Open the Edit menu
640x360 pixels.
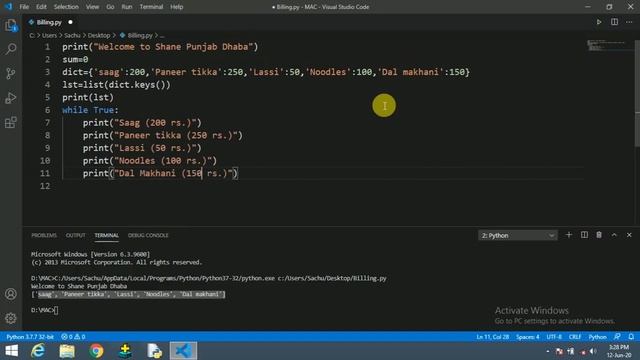pyautogui.click(x=41, y=7)
